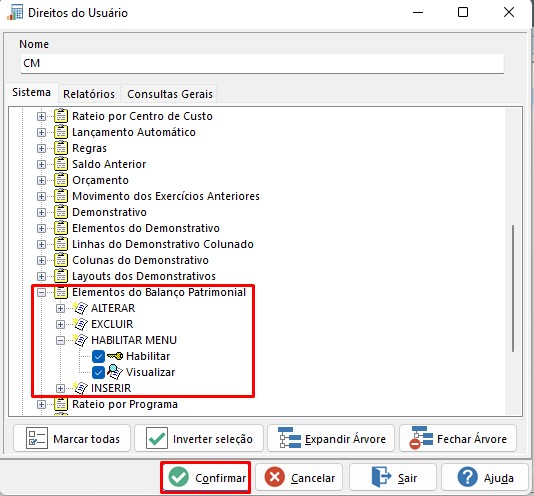The height and width of the screenshot is (496, 534).
Task: Uncheck the Habilitar checkbox
Action: (x=98, y=357)
